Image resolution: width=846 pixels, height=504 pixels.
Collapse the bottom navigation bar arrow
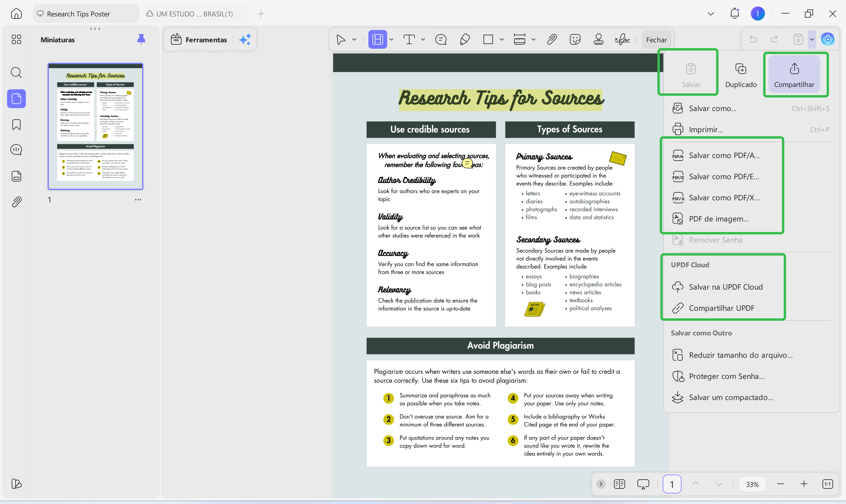[x=600, y=484]
